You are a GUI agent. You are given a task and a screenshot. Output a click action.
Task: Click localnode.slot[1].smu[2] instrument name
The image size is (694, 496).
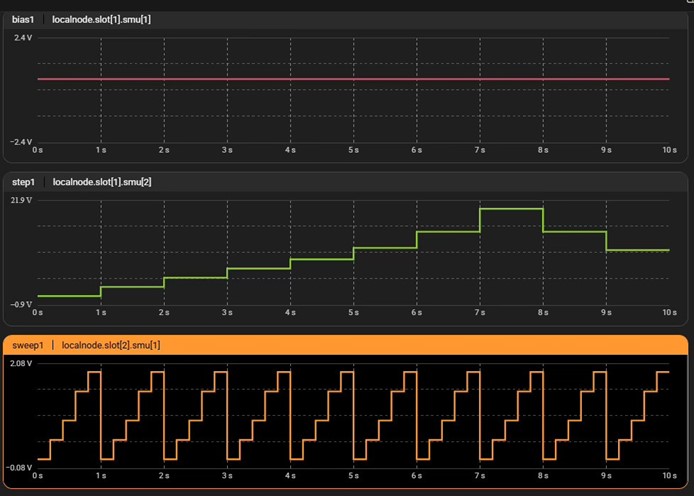click(x=102, y=182)
